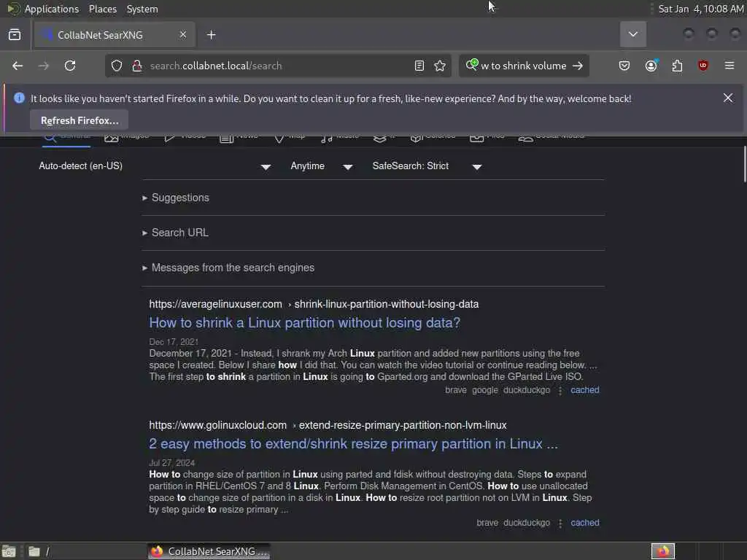The width and height of the screenshot is (747, 560).
Task: Click 'google' engine label on first result
Action: [485, 390]
